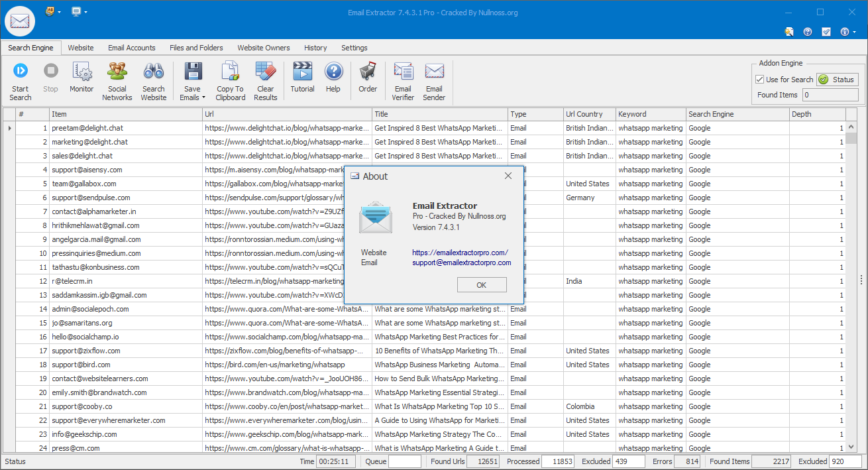Sort by the Type column header
The height and width of the screenshot is (470, 868).
click(x=535, y=114)
